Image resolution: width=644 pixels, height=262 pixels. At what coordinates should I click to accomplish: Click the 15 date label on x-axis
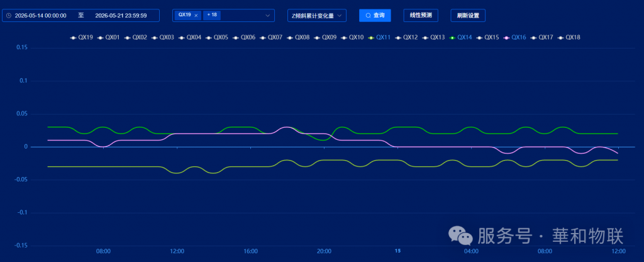397,251
